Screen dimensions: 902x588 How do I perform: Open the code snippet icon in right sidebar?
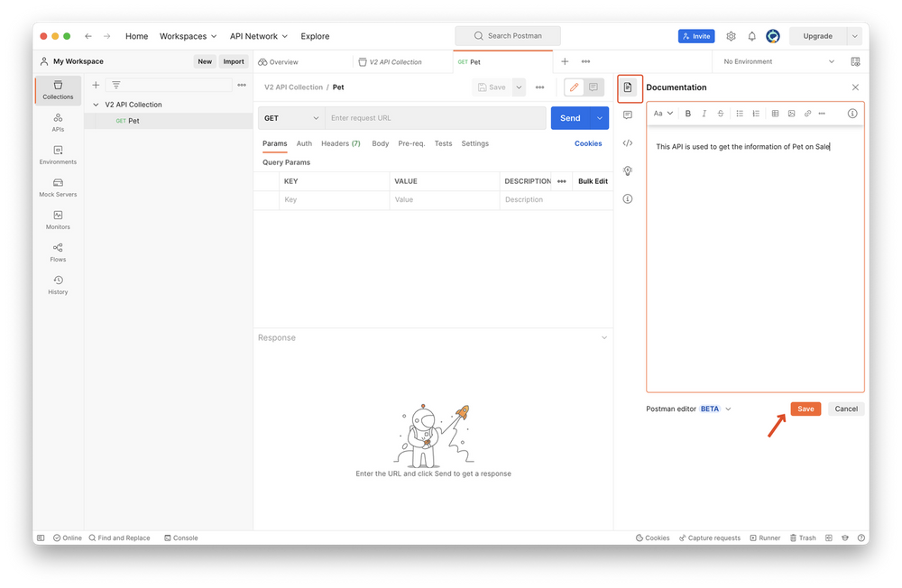tap(628, 142)
